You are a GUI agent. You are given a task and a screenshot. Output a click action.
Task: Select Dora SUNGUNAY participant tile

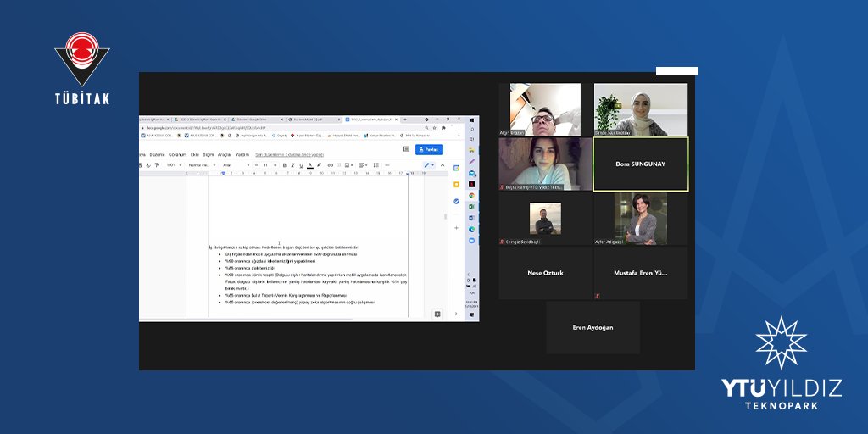pos(641,164)
